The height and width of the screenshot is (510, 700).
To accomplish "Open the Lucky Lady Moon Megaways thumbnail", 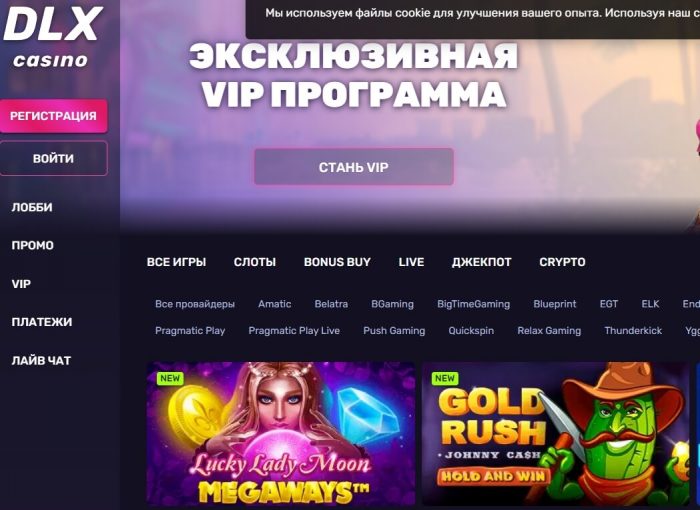I will [281, 434].
